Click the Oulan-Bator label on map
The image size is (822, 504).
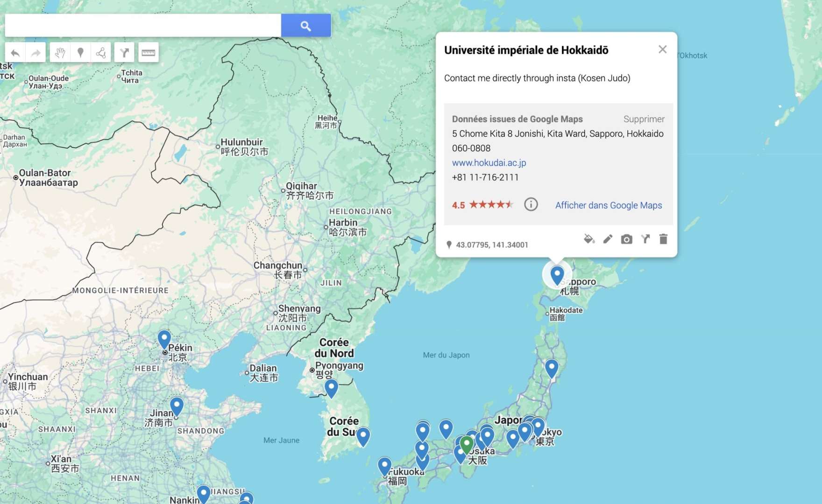point(48,177)
